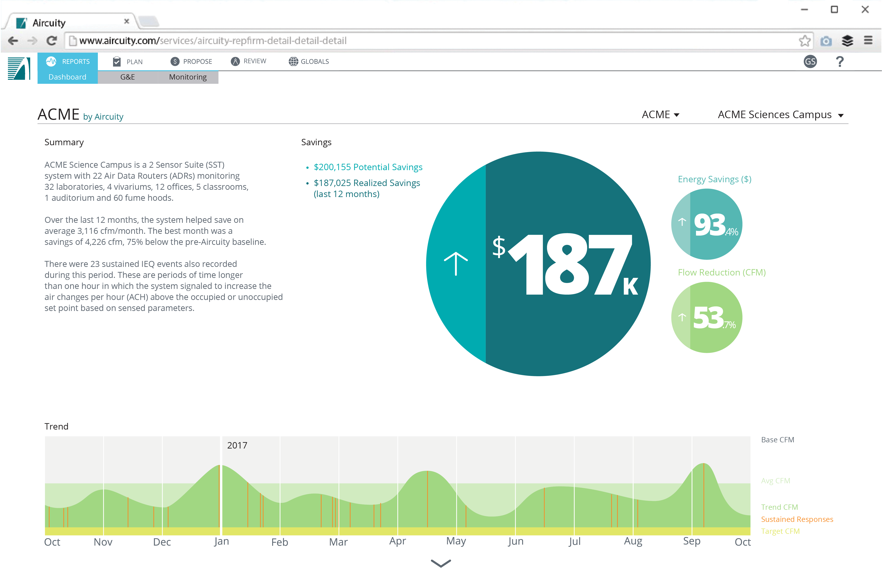The width and height of the screenshot is (882, 588).
Task: Click the Energy Savings ($) label
Action: pyautogui.click(x=714, y=179)
